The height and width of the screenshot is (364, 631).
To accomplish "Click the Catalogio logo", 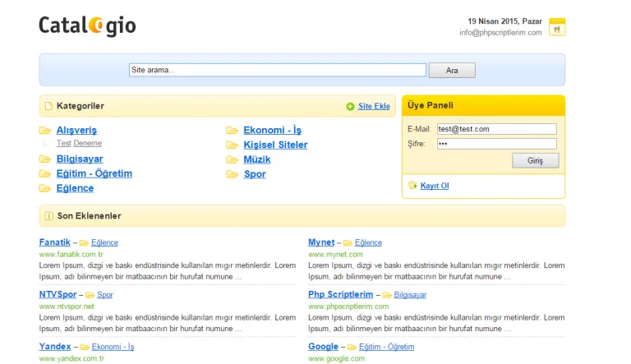I will click(87, 25).
